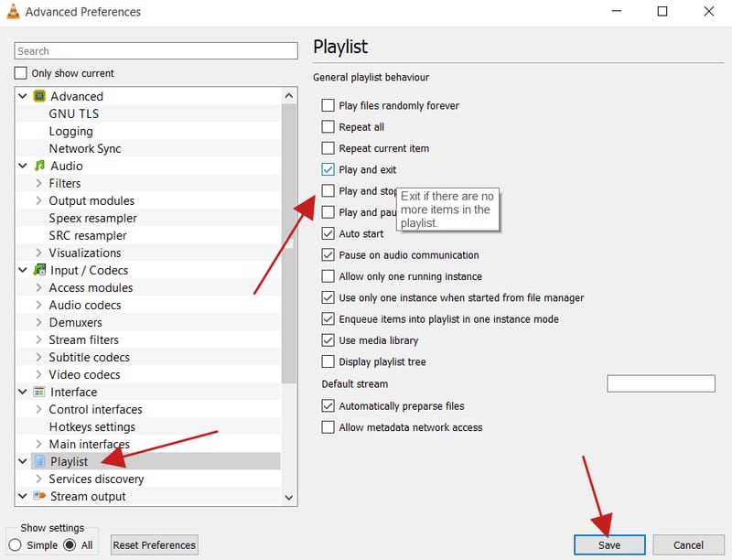Open Hotkeys settings

tap(92, 427)
